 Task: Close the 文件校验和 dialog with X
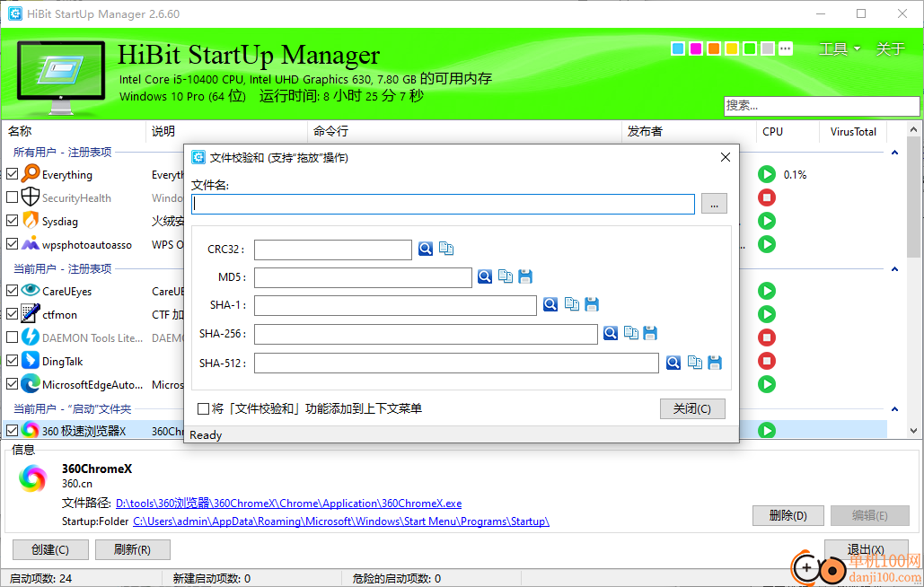point(726,157)
